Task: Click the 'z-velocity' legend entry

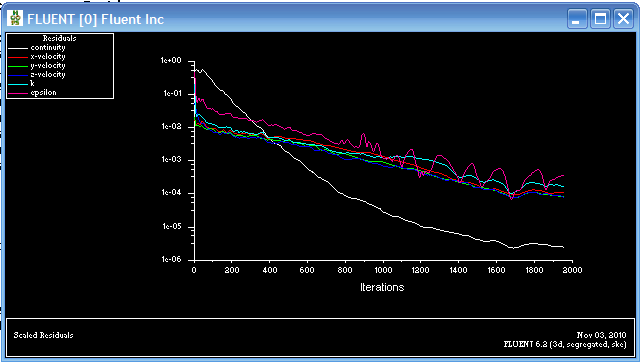Action: (48, 75)
